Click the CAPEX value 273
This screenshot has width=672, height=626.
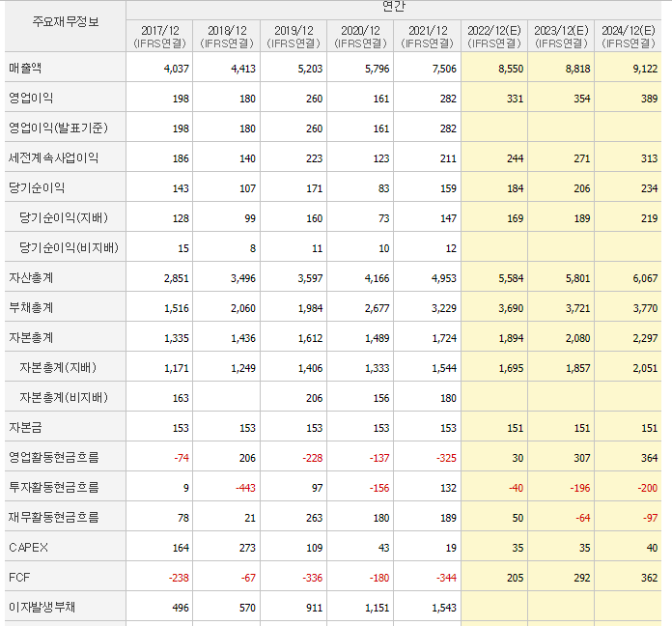tap(247, 548)
